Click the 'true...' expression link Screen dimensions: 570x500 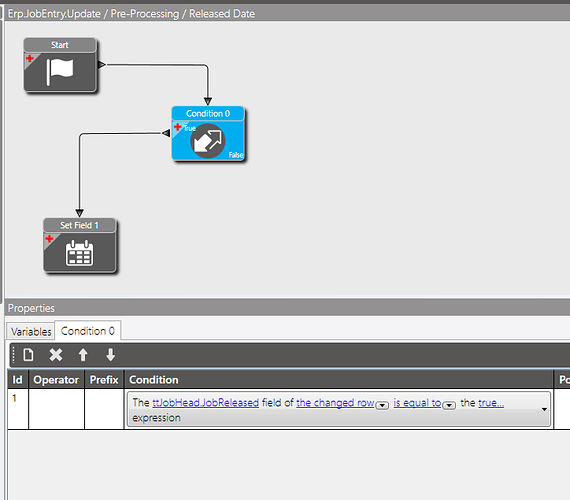tap(491, 403)
